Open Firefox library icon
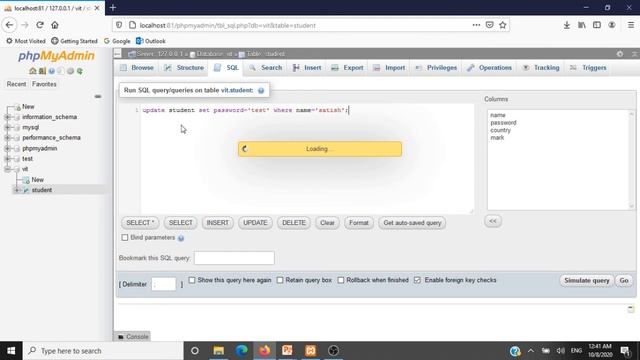Viewport: 640px width, 360px height. tap(582, 25)
